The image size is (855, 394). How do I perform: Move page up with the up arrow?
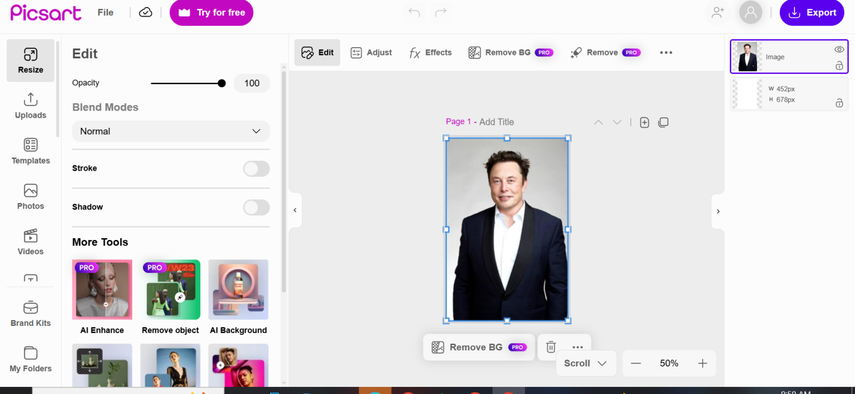(x=598, y=122)
